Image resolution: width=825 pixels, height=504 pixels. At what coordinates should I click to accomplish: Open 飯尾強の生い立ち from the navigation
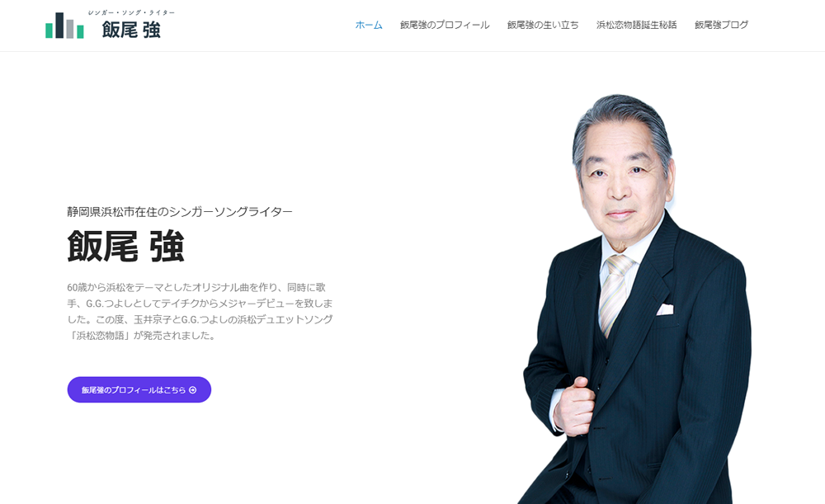[x=541, y=25]
